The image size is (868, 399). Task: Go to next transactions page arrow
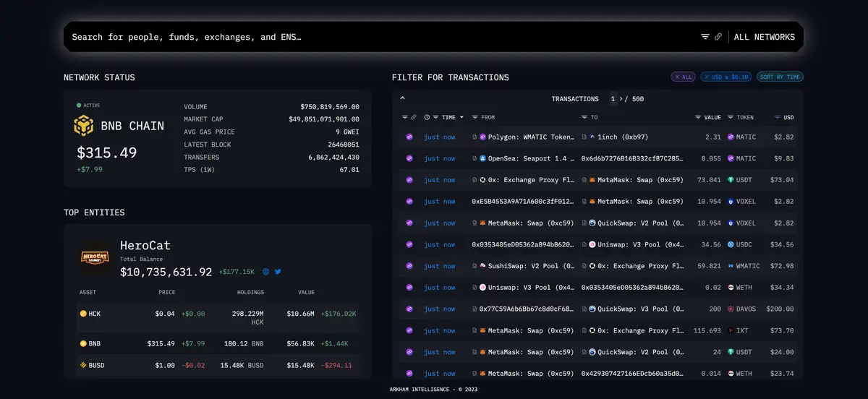pos(621,99)
